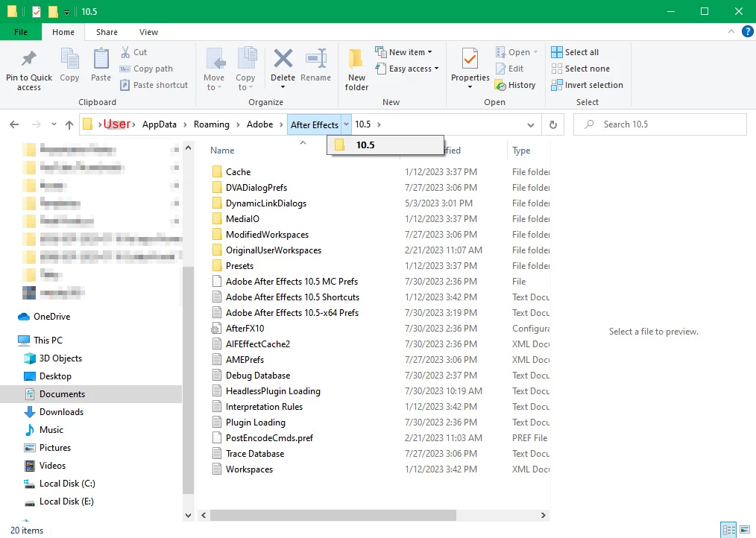Switch to large icons view in status bar
Viewport: 756px width, 538px height.
point(745,530)
